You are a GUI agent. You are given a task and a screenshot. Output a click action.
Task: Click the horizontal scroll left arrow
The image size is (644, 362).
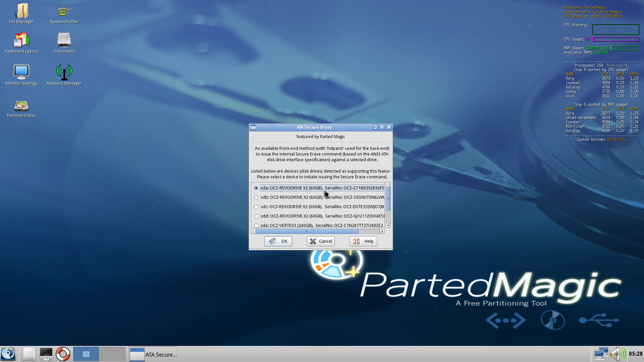pos(253,232)
